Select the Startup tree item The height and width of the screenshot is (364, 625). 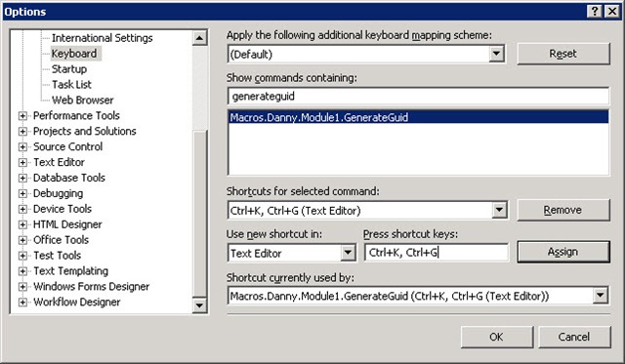[x=69, y=69]
